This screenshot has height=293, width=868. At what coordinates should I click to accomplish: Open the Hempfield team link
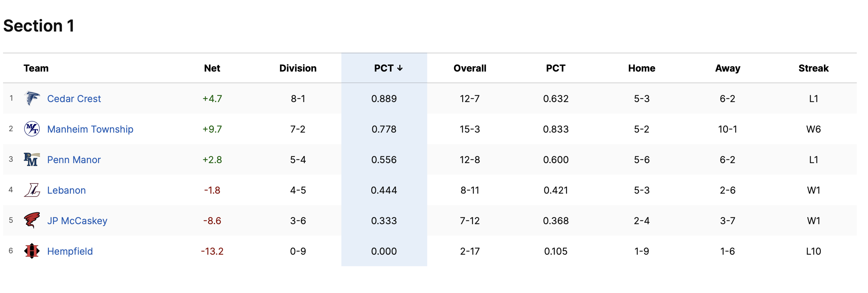[x=70, y=251]
